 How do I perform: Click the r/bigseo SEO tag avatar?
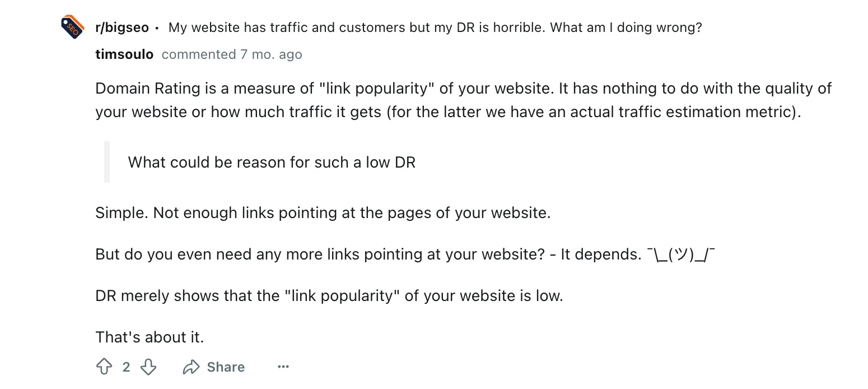point(72,26)
